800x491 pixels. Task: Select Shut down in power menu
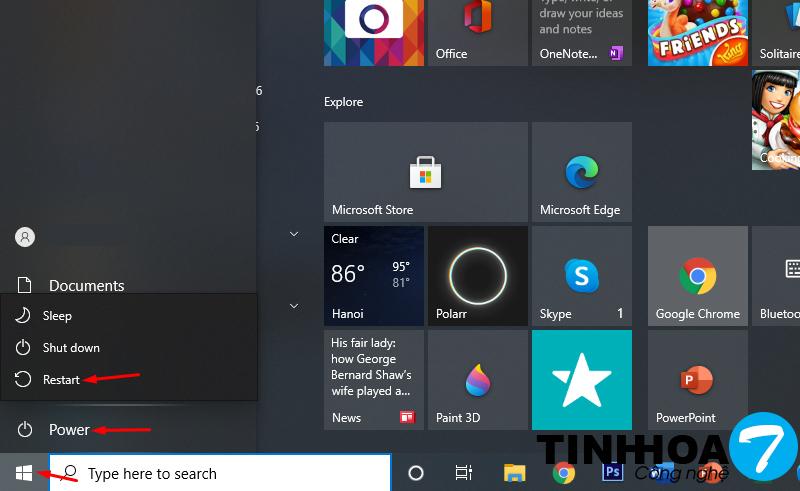point(71,348)
